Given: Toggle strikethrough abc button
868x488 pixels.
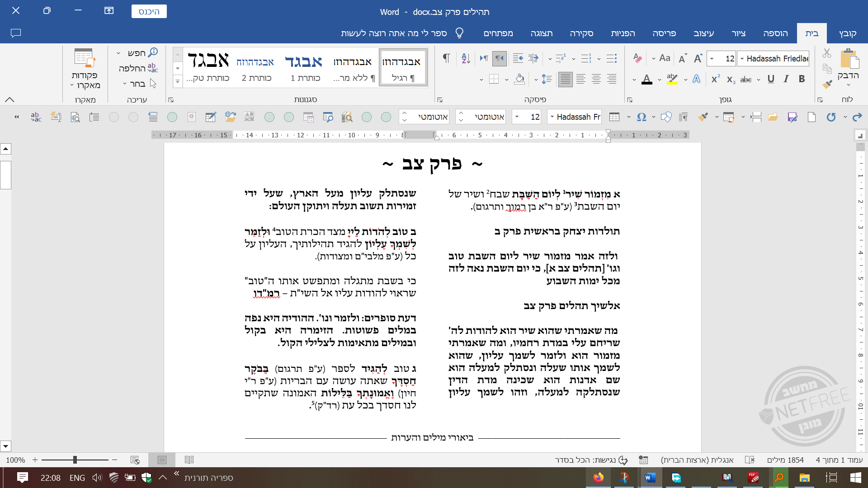Looking at the screenshot, I should point(746,80).
